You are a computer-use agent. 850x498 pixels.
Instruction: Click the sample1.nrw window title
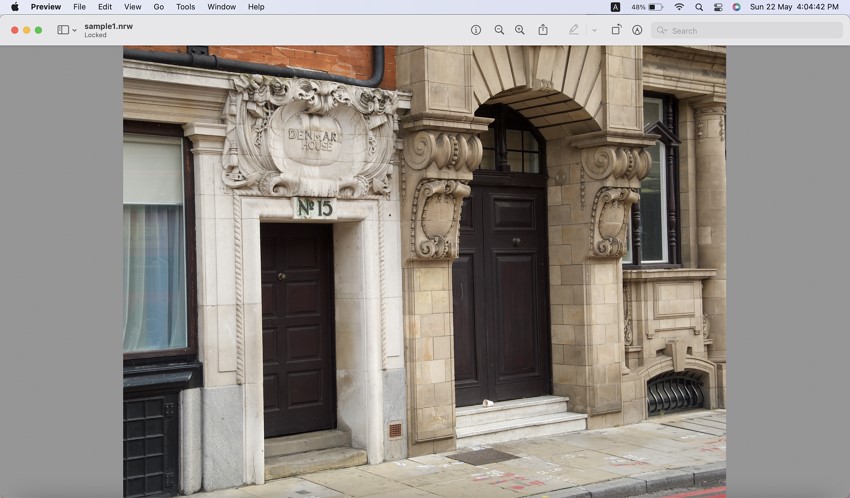pos(108,26)
